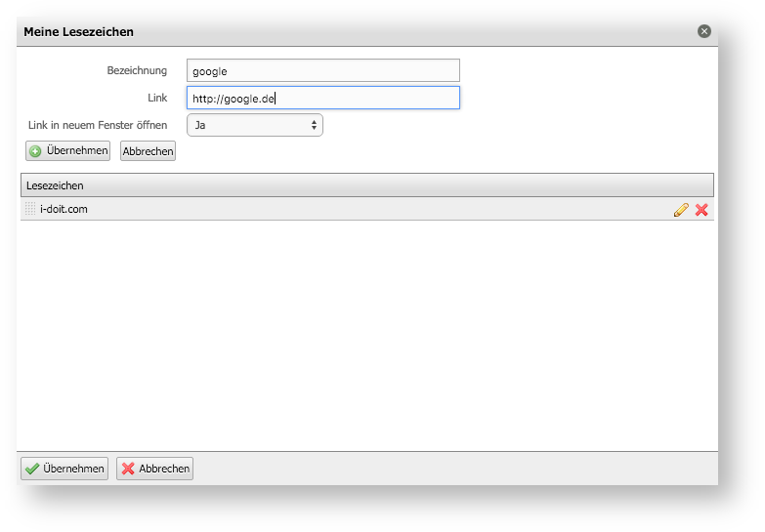Click the green checkmark icon in the footer
This screenshot has width=765, height=532.
(32, 469)
